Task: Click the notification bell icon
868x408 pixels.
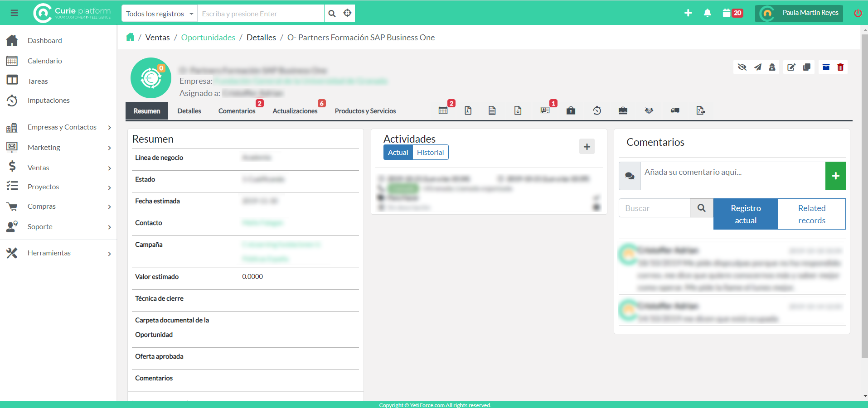Action: pyautogui.click(x=707, y=13)
